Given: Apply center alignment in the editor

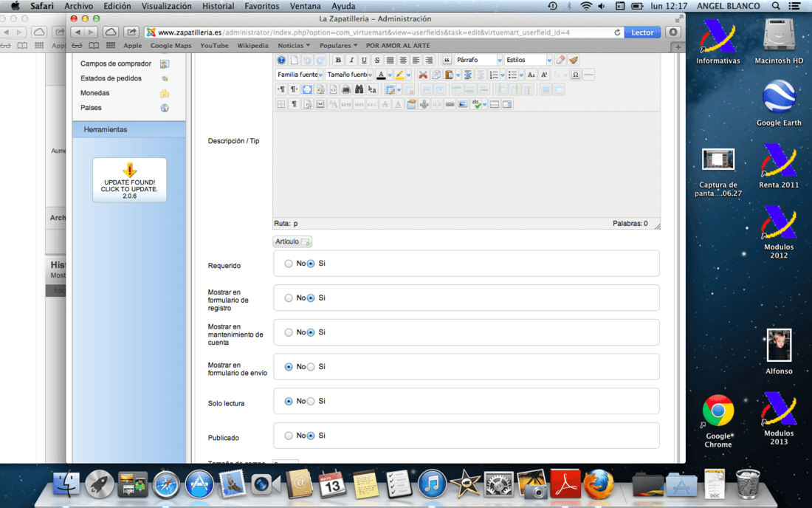Looking at the screenshot, I should point(403,60).
